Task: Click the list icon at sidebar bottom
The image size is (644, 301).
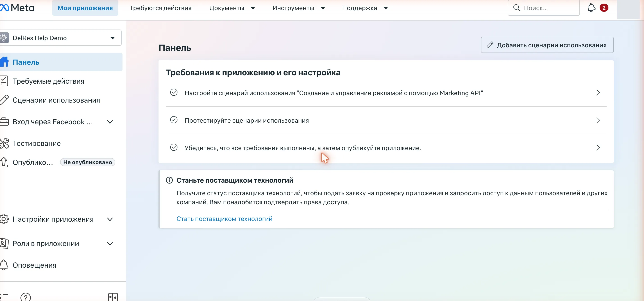Action: pos(4,297)
